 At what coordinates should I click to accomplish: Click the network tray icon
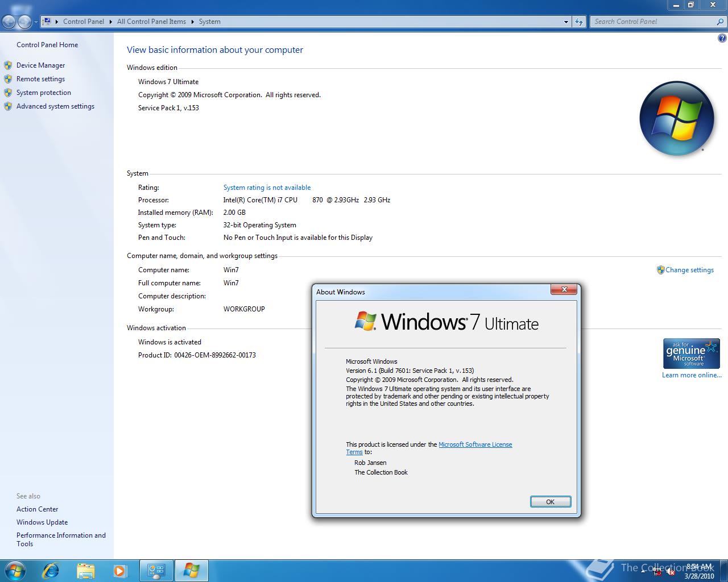pos(657,572)
